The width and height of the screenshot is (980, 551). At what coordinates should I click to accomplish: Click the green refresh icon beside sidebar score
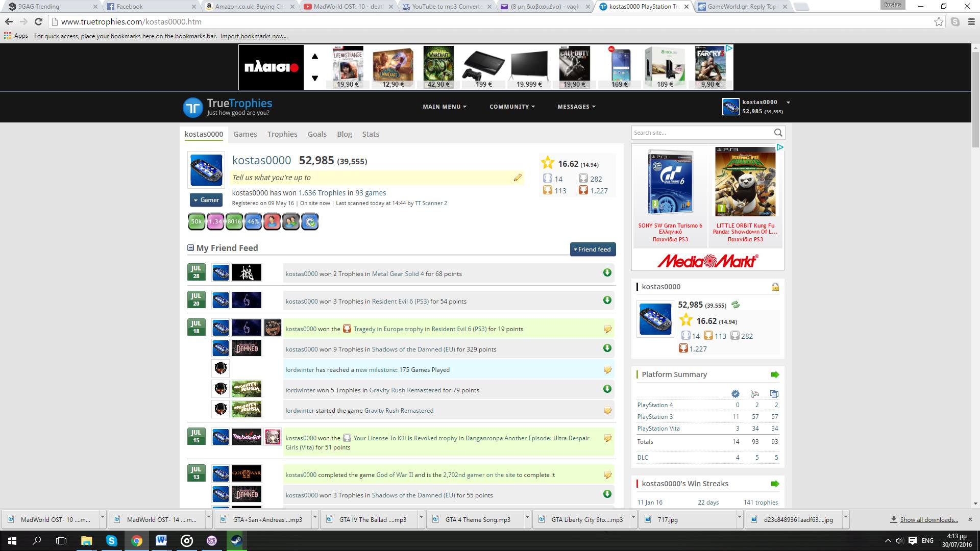tap(736, 305)
